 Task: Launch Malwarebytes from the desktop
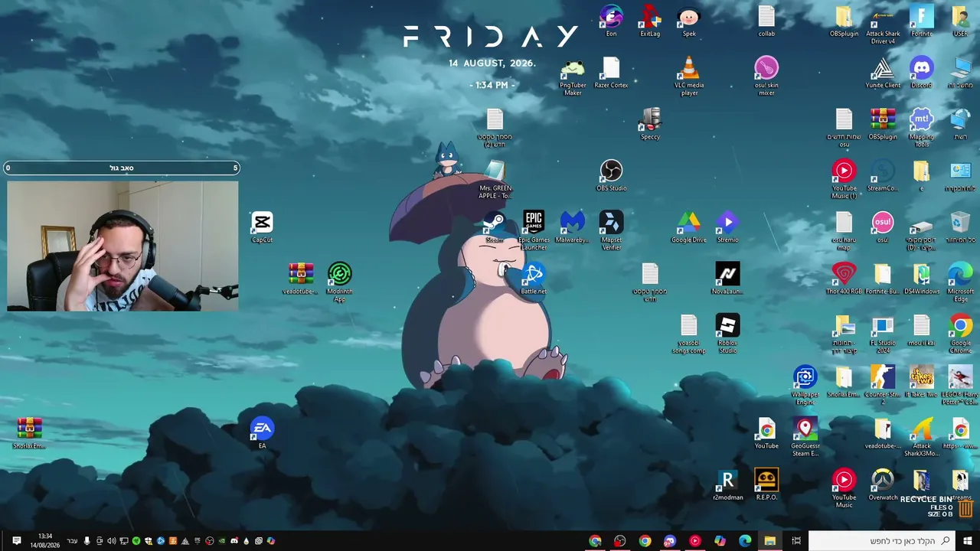(x=572, y=227)
